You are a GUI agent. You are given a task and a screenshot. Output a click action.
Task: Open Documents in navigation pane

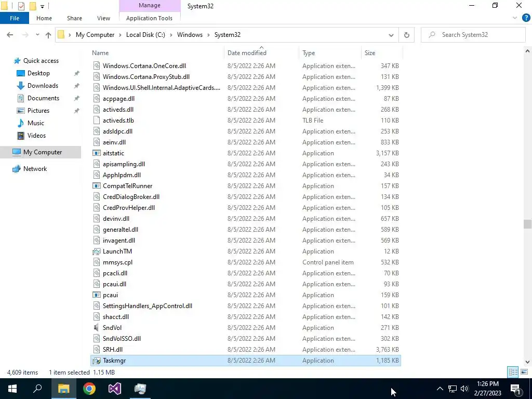pos(44,98)
